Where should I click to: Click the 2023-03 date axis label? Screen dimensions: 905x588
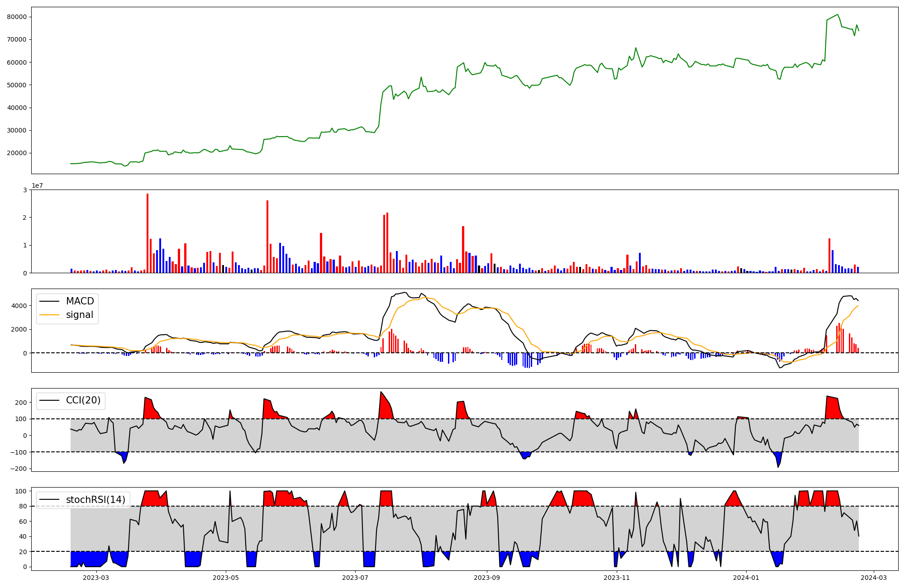point(96,578)
